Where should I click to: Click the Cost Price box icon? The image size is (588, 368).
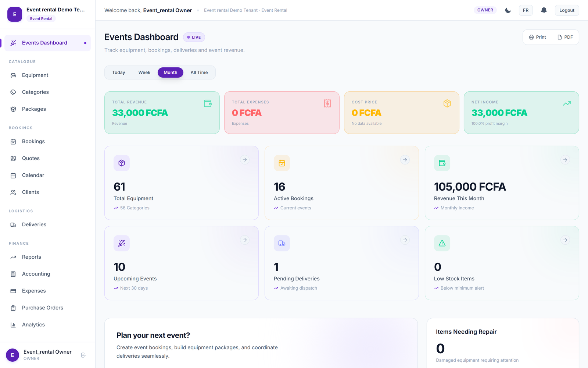pos(447,103)
